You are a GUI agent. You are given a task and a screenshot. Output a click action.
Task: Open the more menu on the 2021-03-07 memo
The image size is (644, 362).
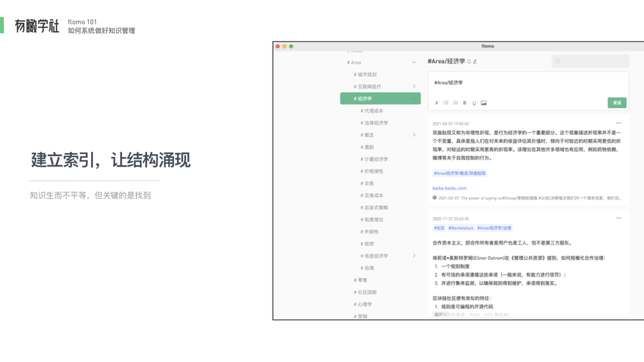coord(618,123)
